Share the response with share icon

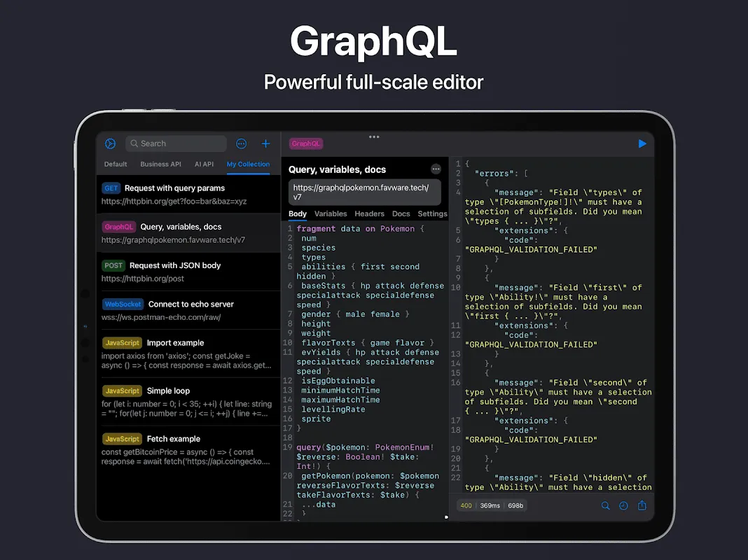tap(642, 505)
